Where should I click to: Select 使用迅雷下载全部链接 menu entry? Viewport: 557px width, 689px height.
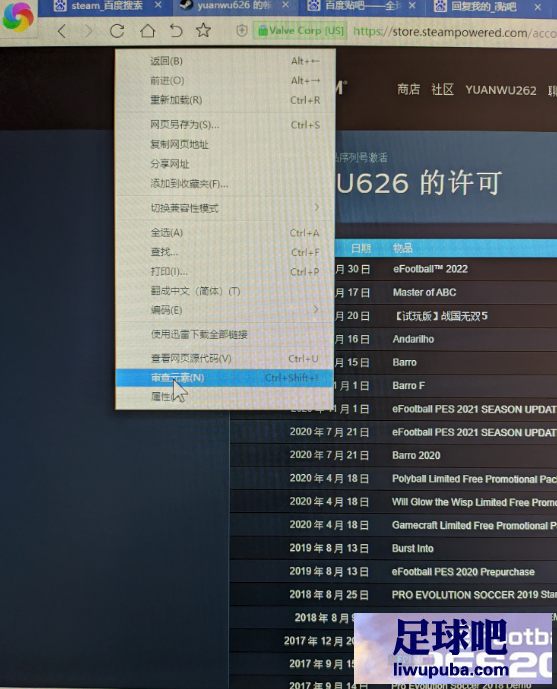pyautogui.click(x=224, y=334)
